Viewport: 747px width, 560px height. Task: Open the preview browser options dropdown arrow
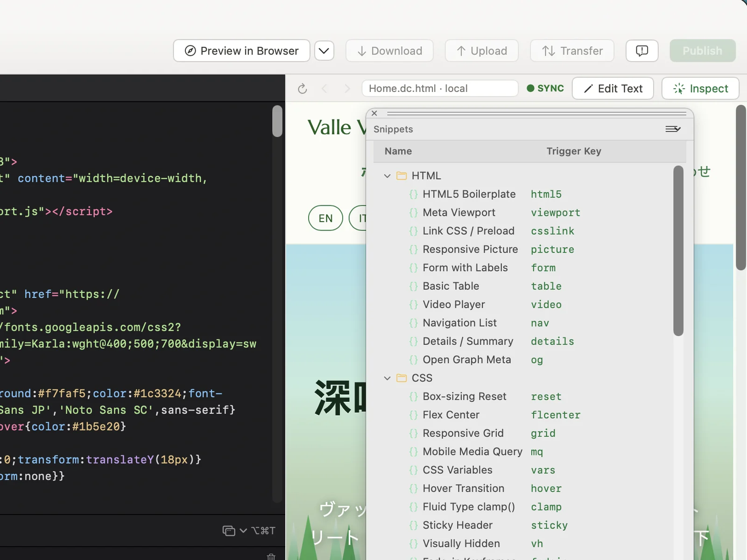point(324,51)
